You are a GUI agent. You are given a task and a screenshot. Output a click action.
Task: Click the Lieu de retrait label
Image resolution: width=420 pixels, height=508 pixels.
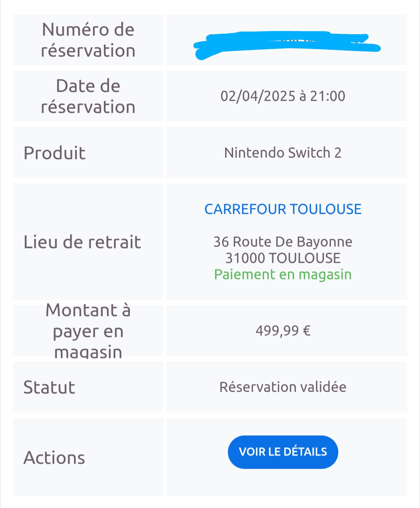tap(82, 242)
